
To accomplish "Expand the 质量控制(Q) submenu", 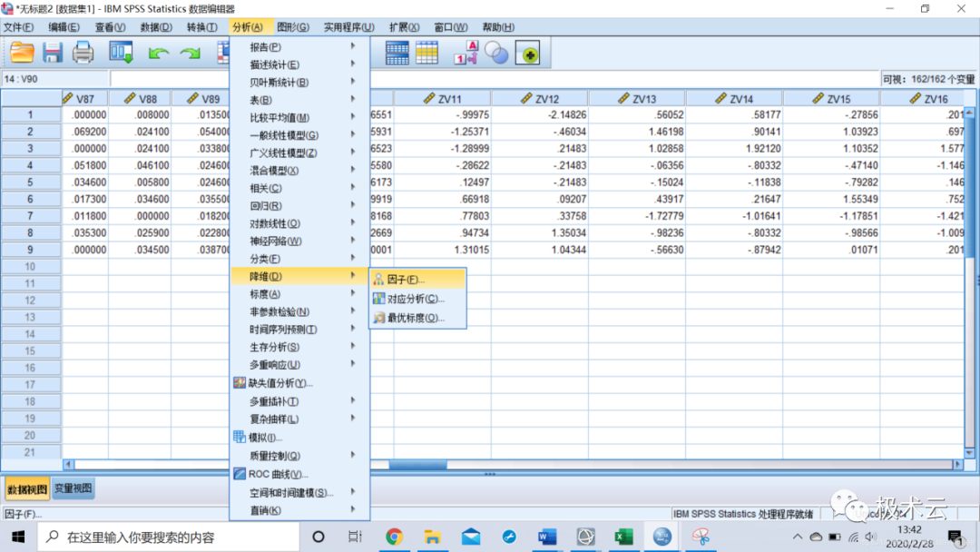I will [299, 456].
